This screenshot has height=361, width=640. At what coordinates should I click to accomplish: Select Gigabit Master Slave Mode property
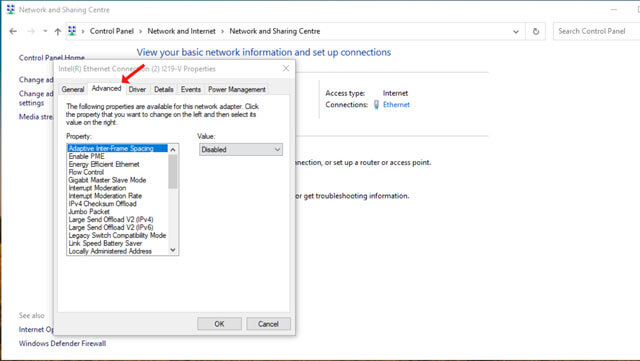[118, 180]
